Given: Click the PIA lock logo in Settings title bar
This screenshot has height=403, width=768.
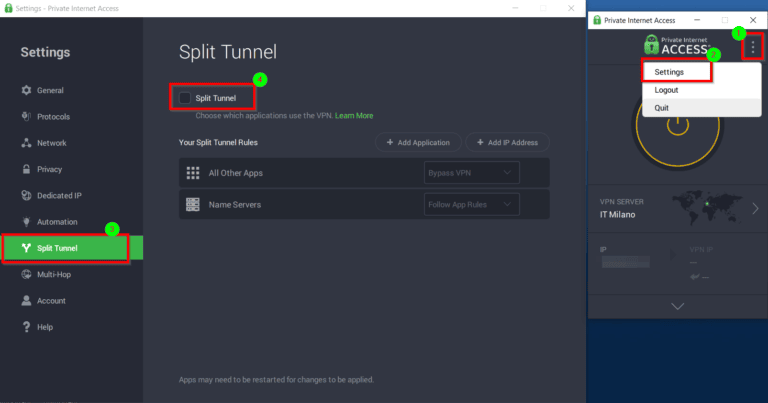Looking at the screenshot, I should click(8, 8).
